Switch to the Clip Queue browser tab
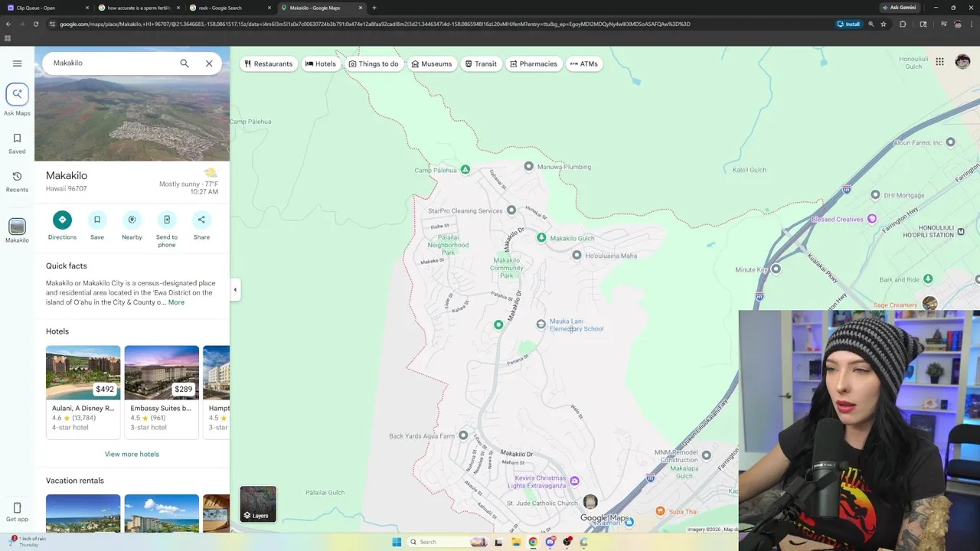Viewport: 980px width, 551px height. click(x=47, y=8)
